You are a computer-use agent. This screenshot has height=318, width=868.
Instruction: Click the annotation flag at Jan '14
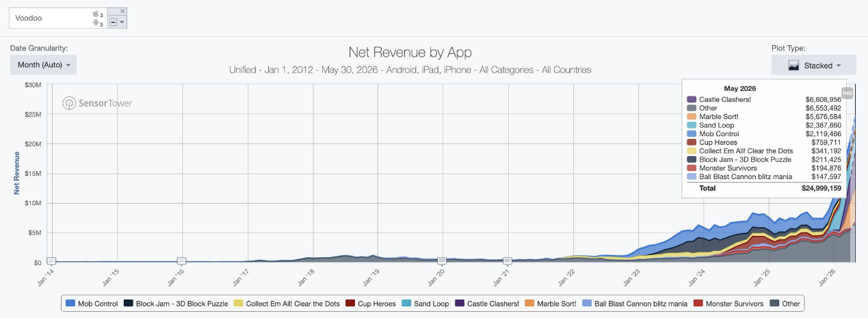pyautogui.click(x=51, y=261)
